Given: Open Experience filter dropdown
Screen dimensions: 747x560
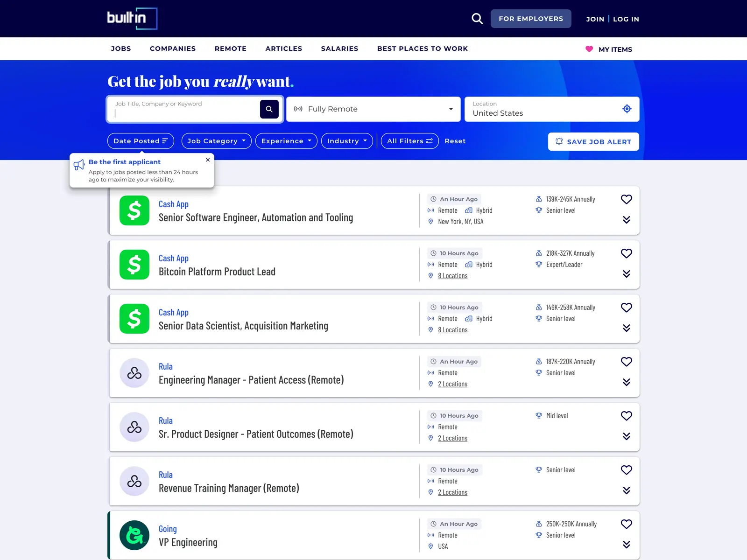Looking at the screenshot, I should (286, 141).
